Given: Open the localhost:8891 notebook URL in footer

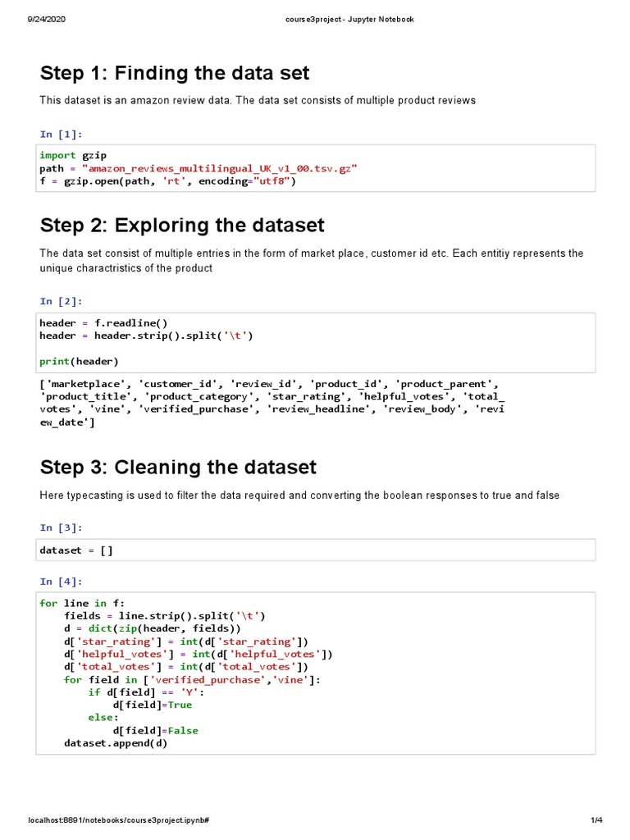Looking at the screenshot, I should (x=118, y=821).
